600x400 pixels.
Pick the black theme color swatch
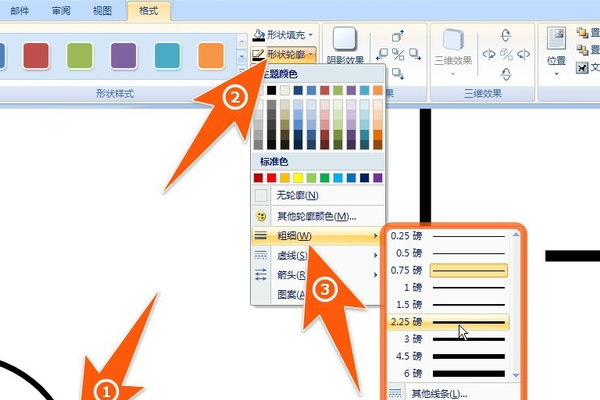point(271,90)
